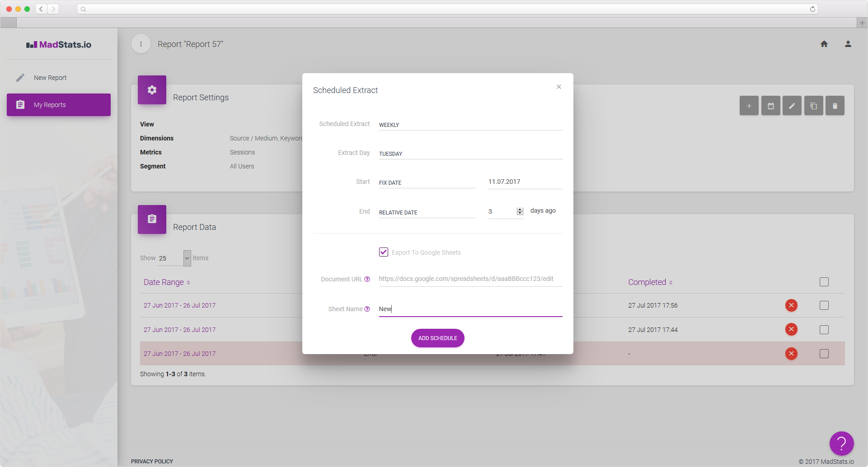Select checkbox for row completed 27 Jul 2017 17:44

(824, 330)
